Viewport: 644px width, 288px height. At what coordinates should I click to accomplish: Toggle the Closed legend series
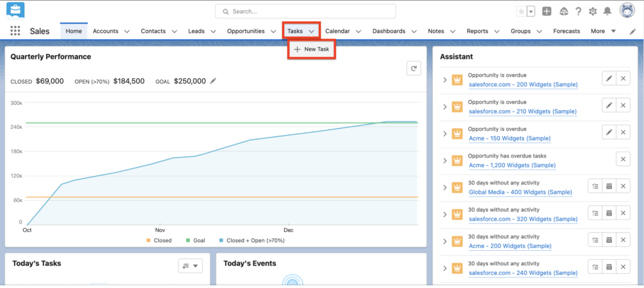159,240
